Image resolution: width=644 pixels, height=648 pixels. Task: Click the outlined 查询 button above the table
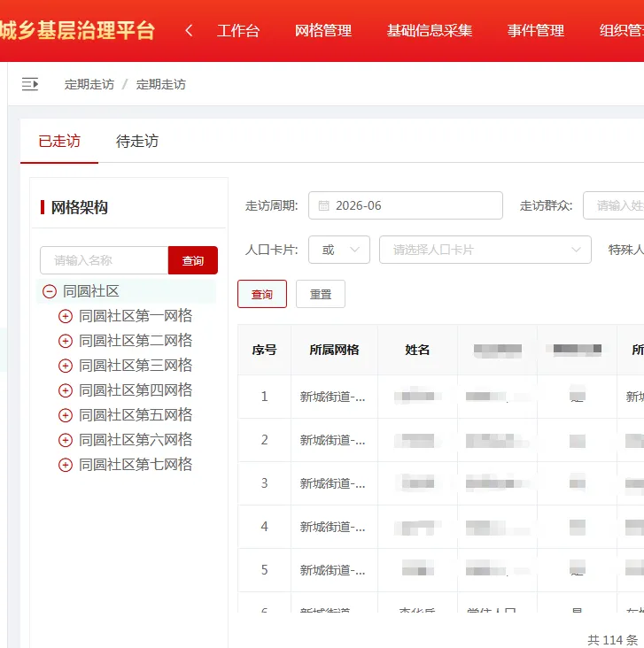click(x=262, y=294)
